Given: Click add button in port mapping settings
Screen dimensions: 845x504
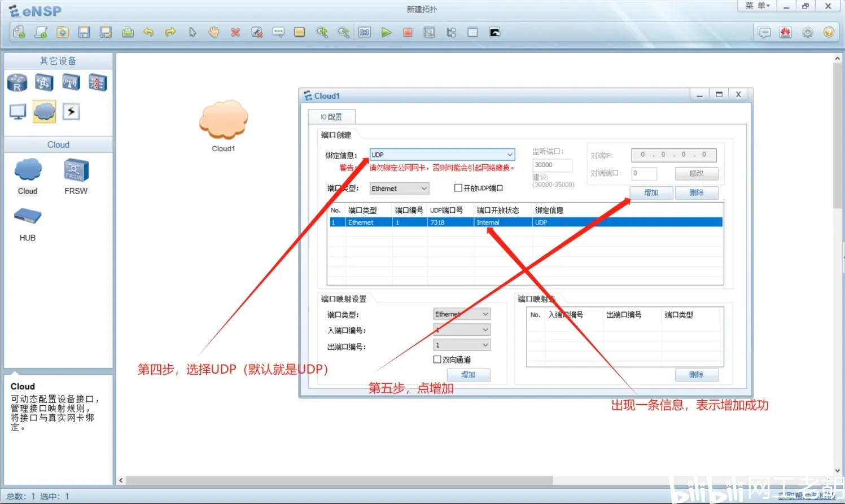Looking at the screenshot, I should [469, 375].
